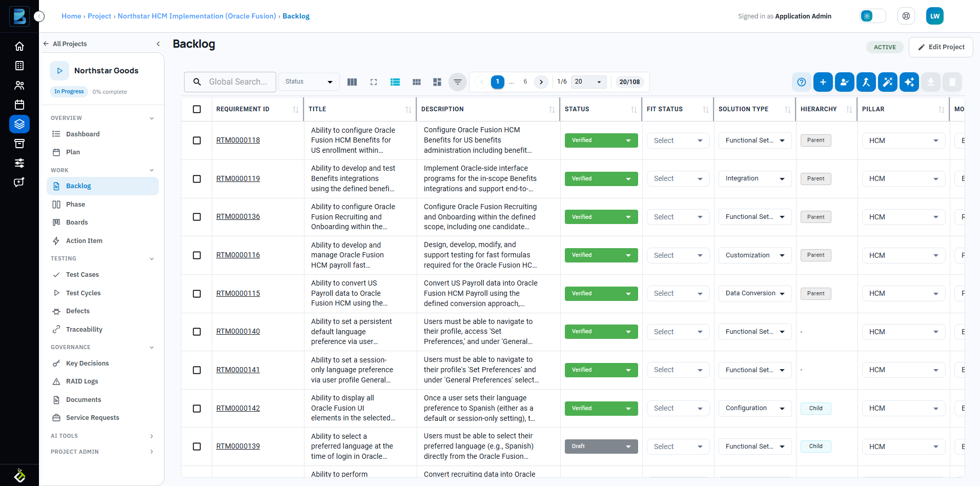The image size is (980, 486).
Task: Check the box for RTM0000140
Action: pos(197,332)
